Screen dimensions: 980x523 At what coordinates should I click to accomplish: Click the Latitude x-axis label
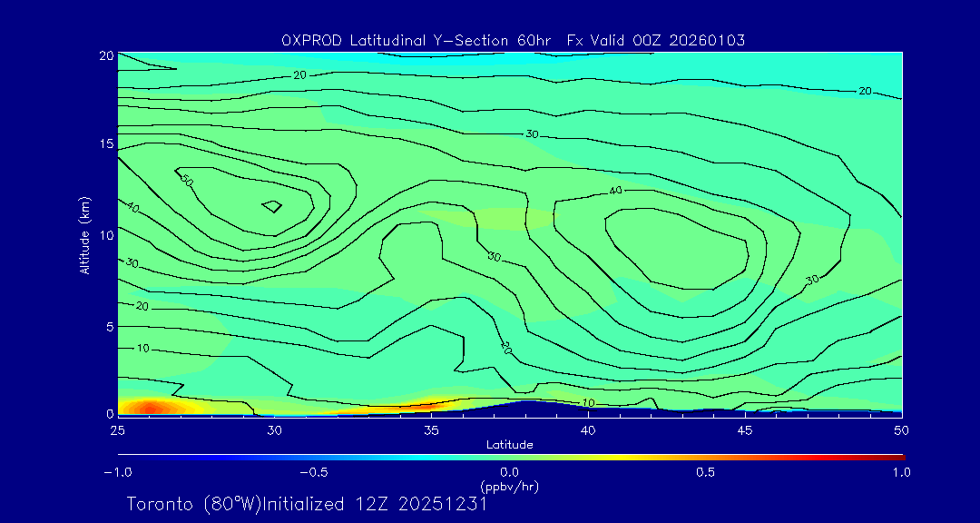509,444
